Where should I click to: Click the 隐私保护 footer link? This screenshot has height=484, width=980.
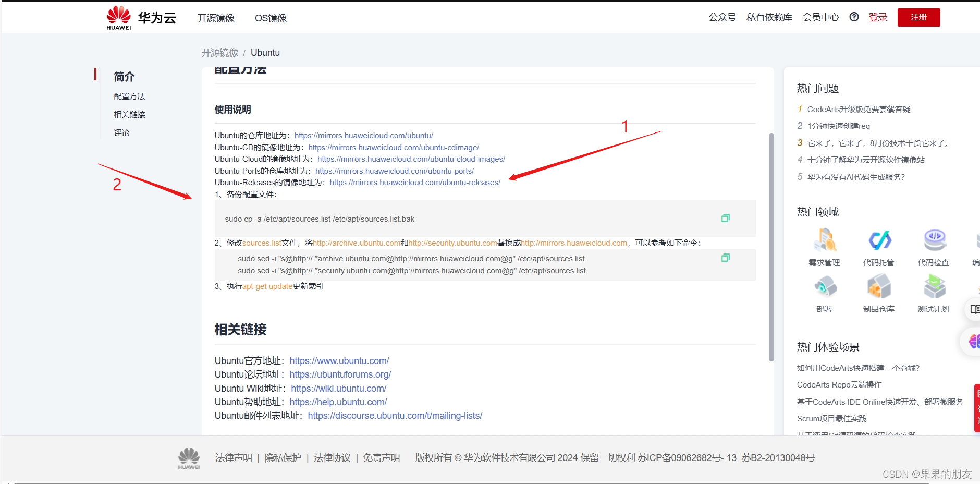[x=283, y=457]
